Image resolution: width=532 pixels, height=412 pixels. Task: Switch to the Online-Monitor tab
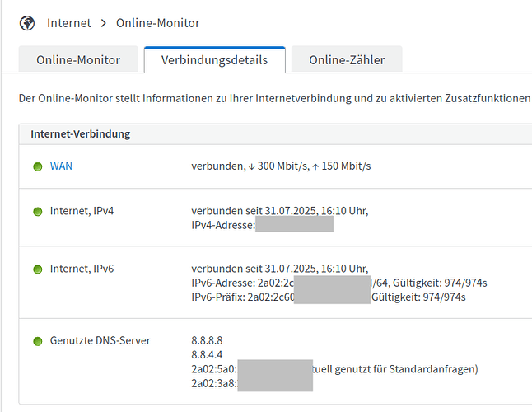point(78,59)
